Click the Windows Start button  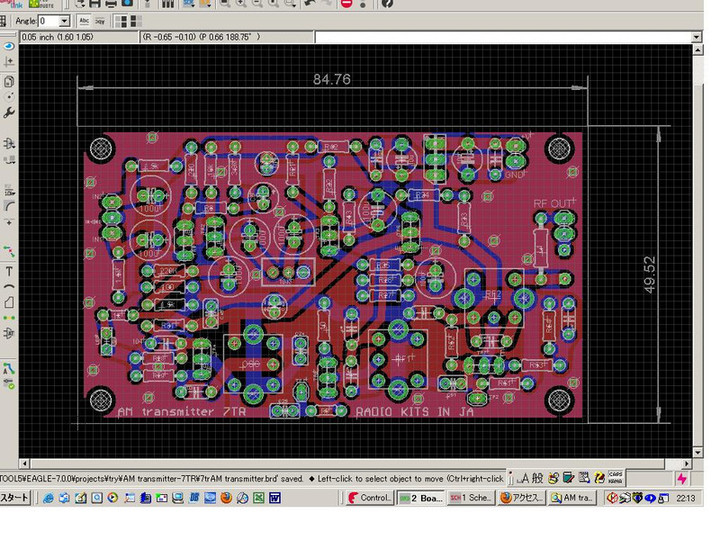tap(15, 498)
